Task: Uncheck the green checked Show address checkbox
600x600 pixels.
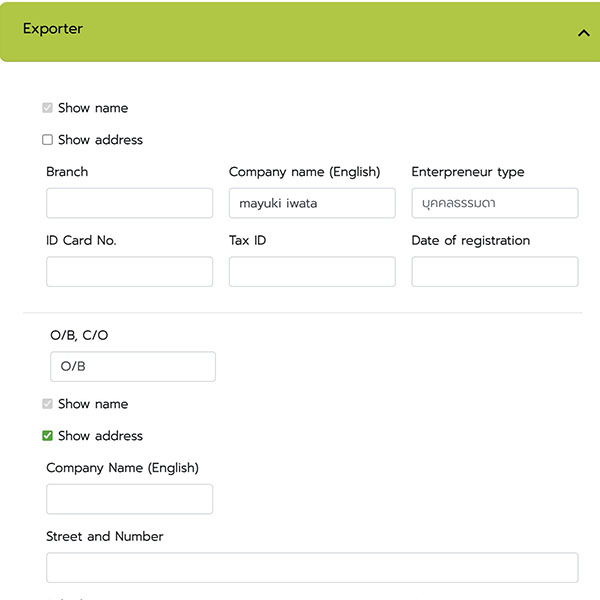Action: pyautogui.click(x=47, y=436)
